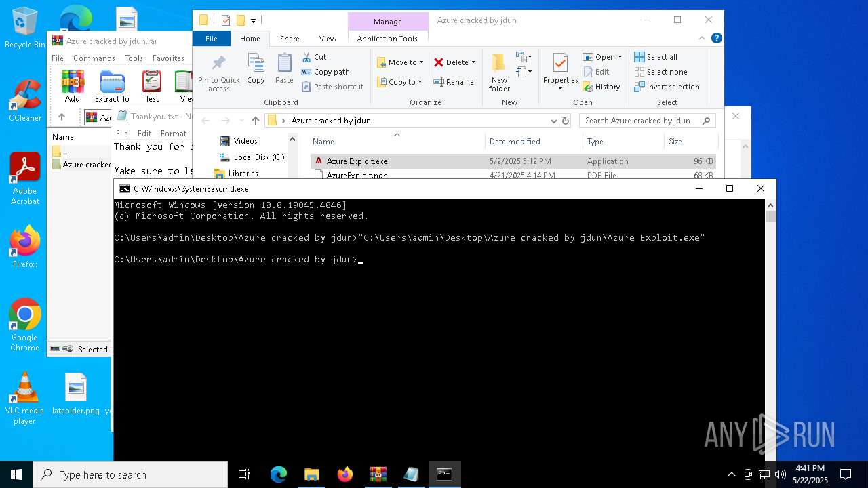Viewport: 868px width, 488px height.
Task: Click the red Delete icon
Action: (x=439, y=62)
